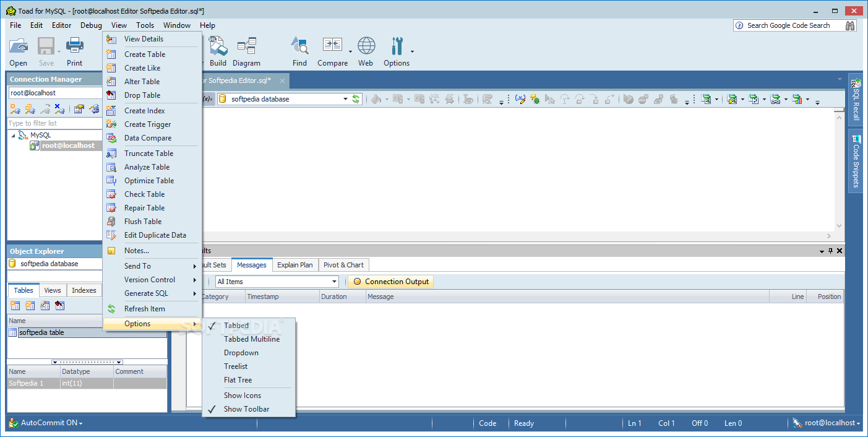The height and width of the screenshot is (437, 868).
Task: Click the Type to filter list field
Action: [x=54, y=123]
